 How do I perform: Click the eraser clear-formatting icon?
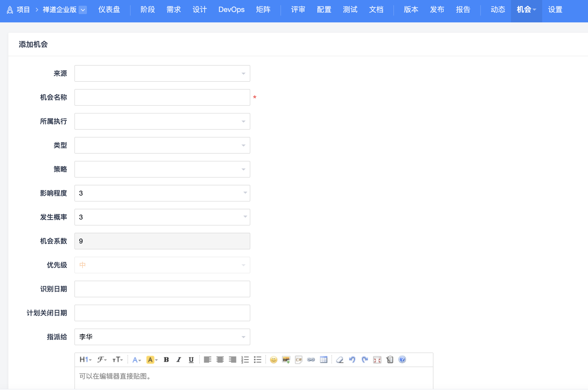click(x=340, y=360)
